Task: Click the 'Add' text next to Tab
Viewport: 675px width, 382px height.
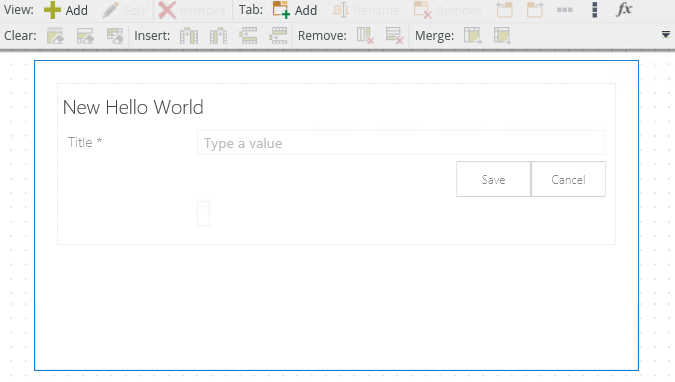Action: [306, 10]
